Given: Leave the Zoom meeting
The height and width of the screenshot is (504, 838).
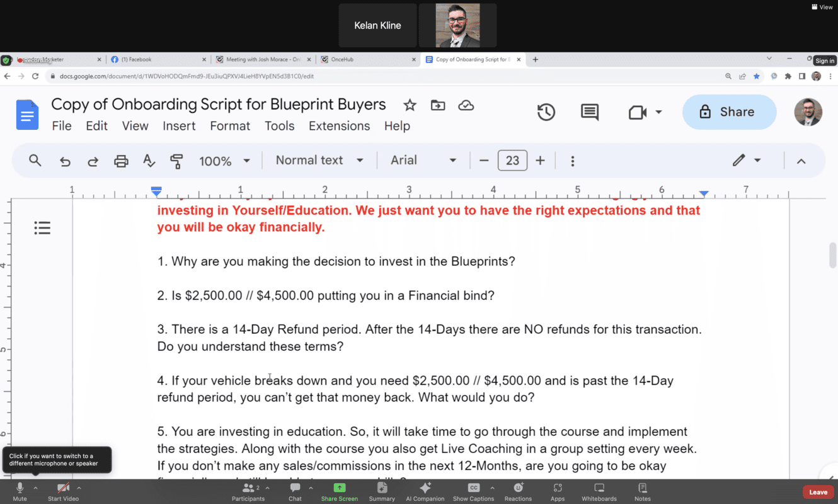Looking at the screenshot, I should (x=818, y=492).
